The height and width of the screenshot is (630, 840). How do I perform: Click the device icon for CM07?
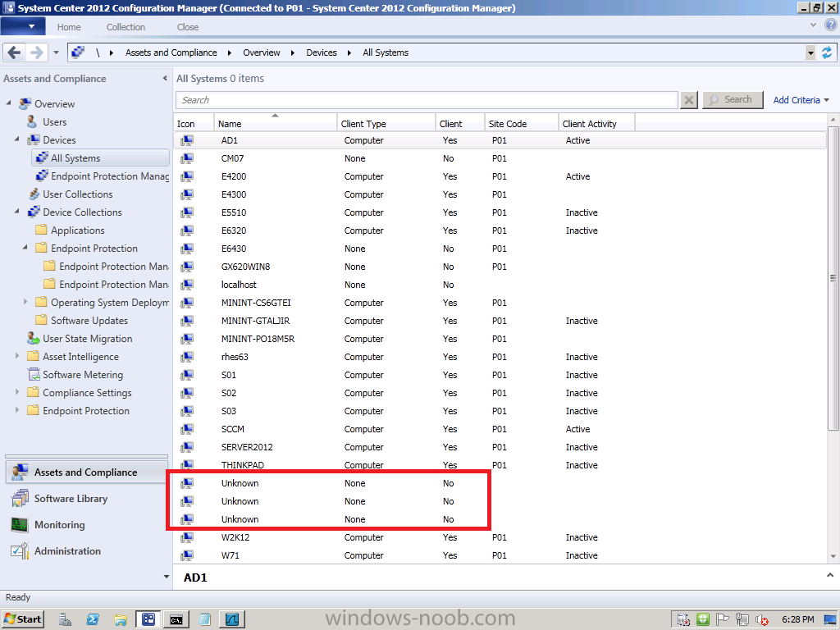point(187,158)
